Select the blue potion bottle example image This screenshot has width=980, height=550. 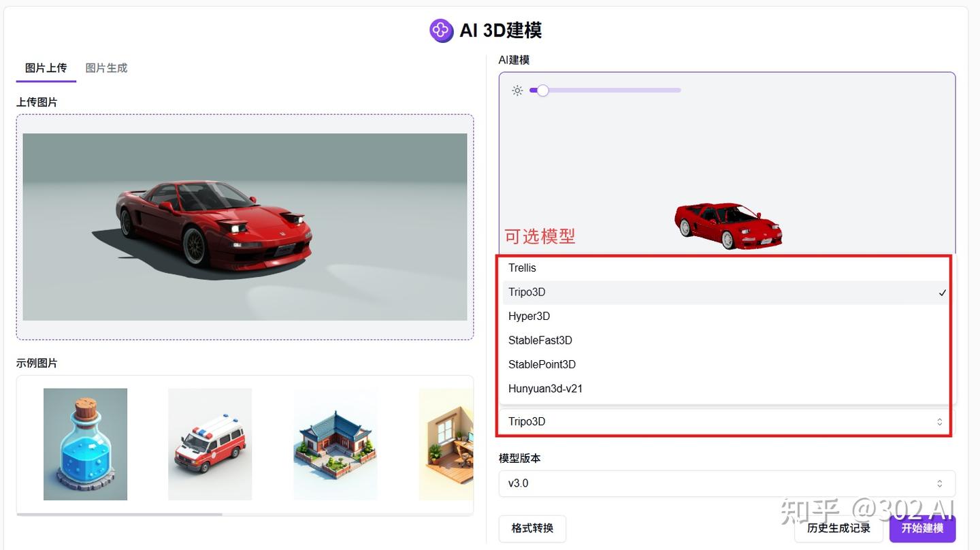click(x=85, y=444)
